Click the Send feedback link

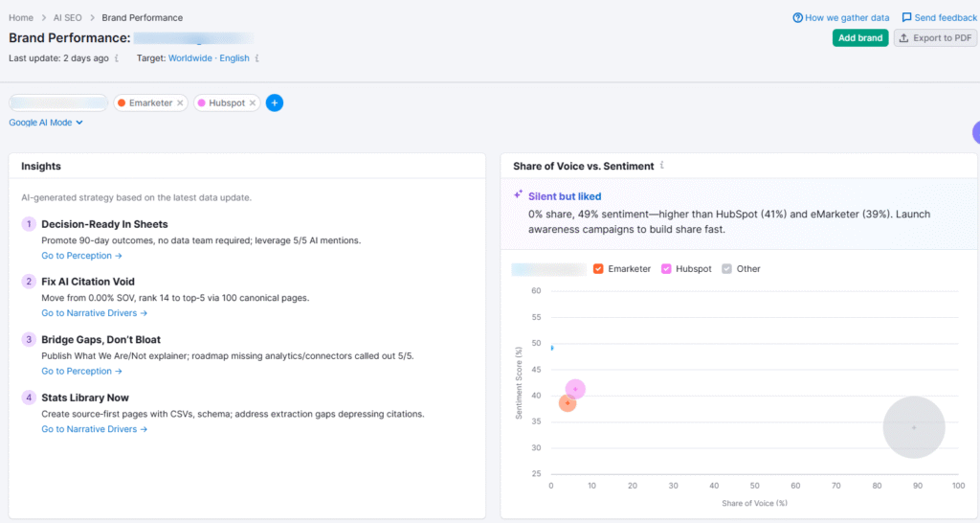tap(939, 17)
